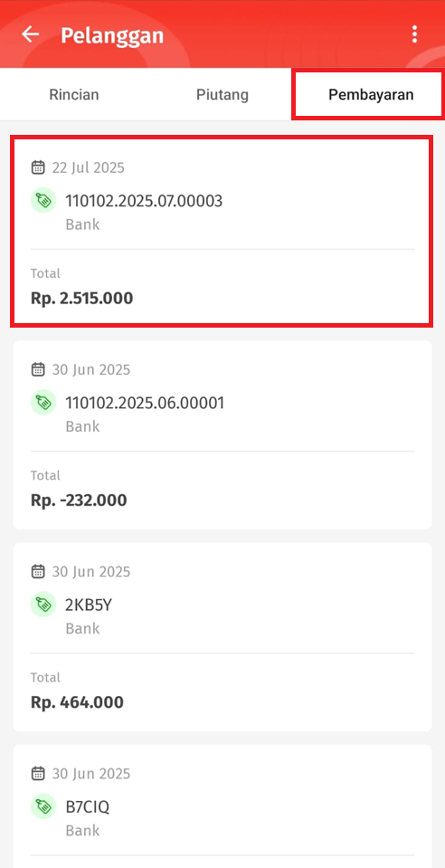Tap green tag icon for 110102.2025.07.00003
The height and width of the screenshot is (868, 445).
coord(43,200)
